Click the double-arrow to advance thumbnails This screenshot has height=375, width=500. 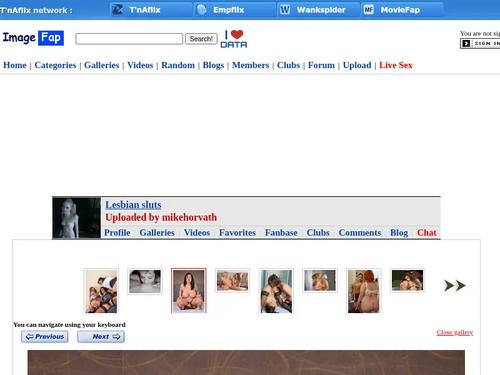coord(455,286)
